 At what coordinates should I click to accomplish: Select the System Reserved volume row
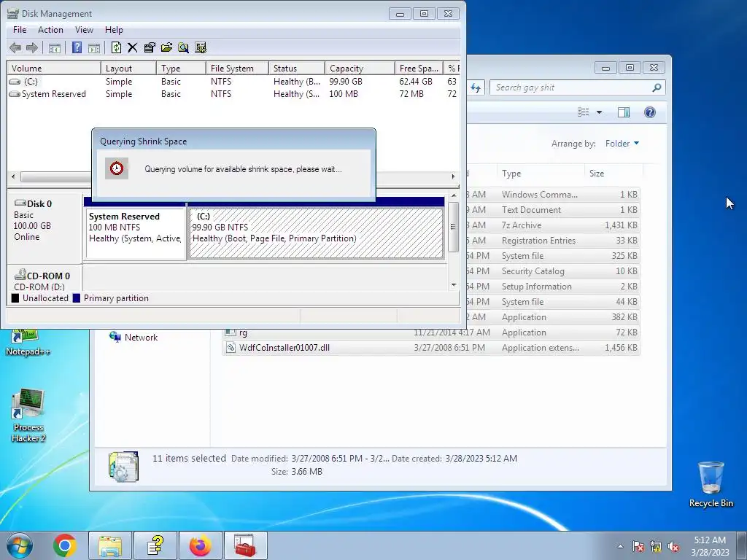click(x=233, y=94)
